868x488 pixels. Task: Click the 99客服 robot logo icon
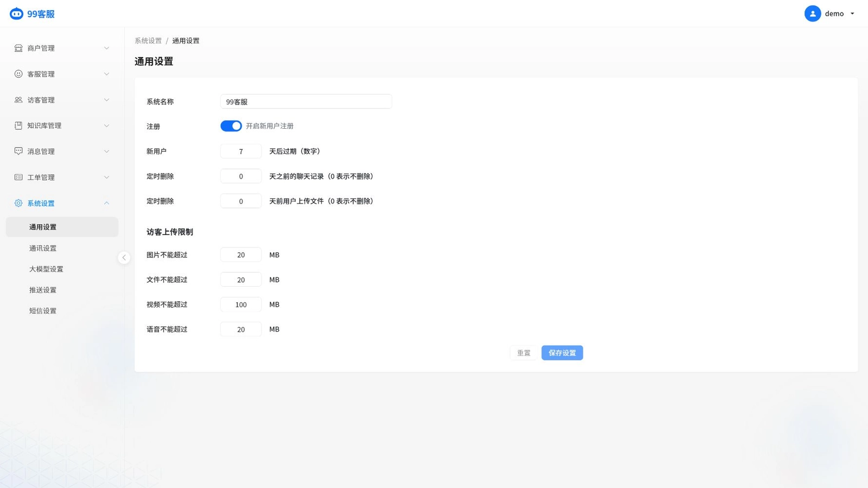pyautogui.click(x=17, y=14)
